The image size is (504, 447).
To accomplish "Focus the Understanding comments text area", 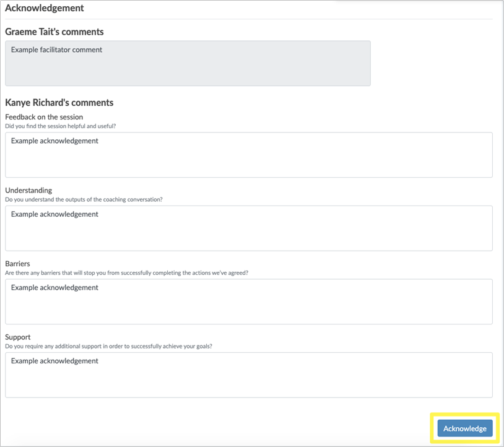I will click(x=249, y=228).
